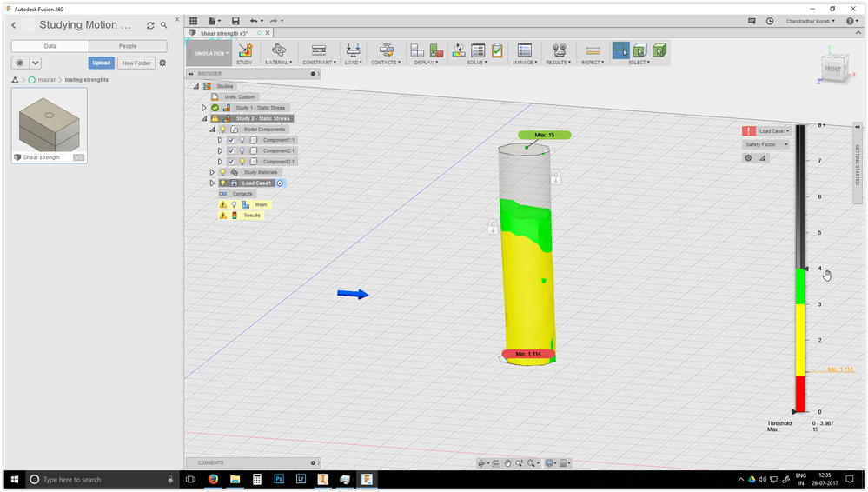Open the Chandradhar Koneti user menu
Viewport: 868px width, 492px height.
[811, 21]
